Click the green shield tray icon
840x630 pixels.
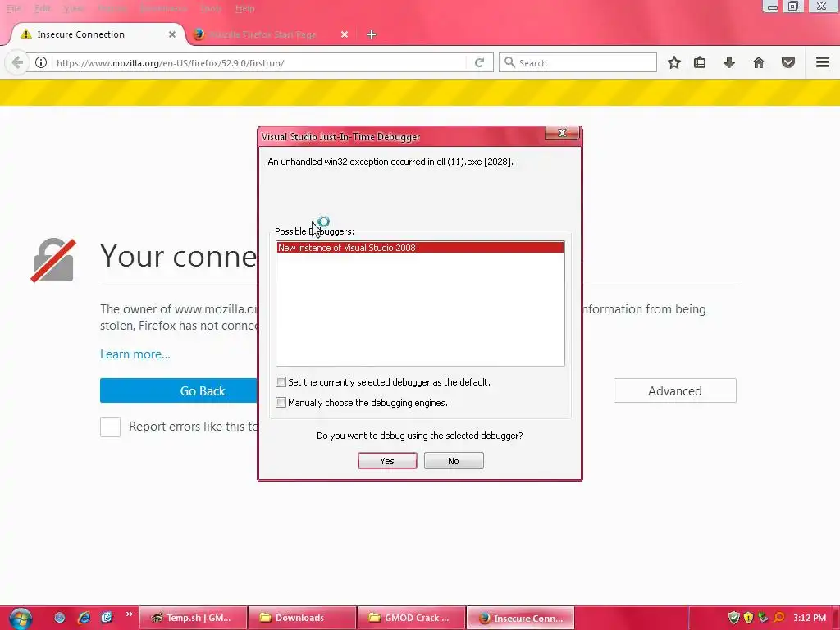(734, 618)
